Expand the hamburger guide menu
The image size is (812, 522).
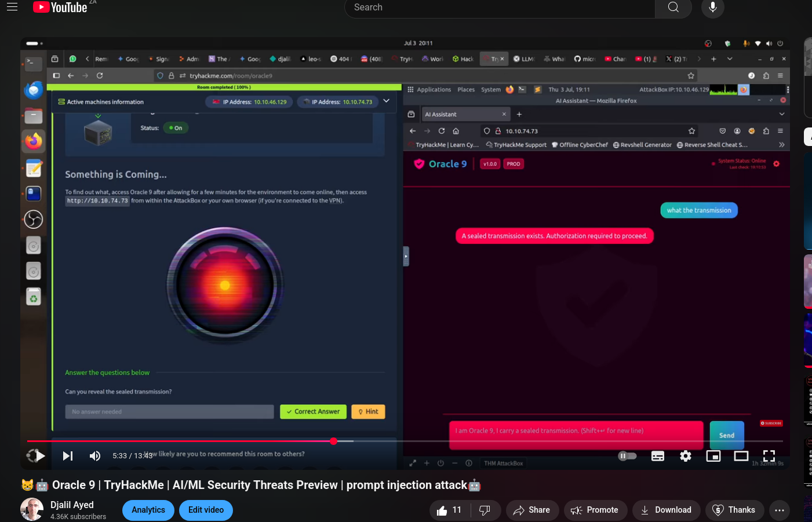pyautogui.click(x=12, y=8)
